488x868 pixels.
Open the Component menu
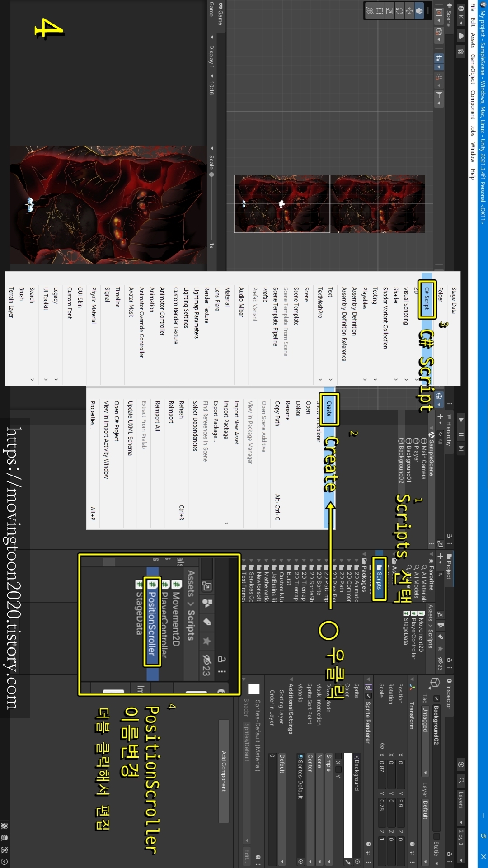pyautogui.click(x=473, y=105)
